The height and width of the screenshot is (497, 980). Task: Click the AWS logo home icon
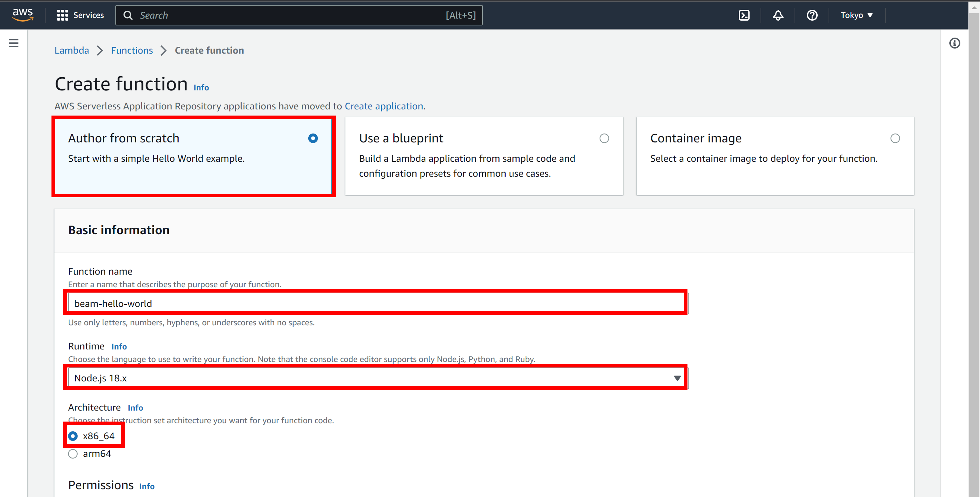point(22,15)
